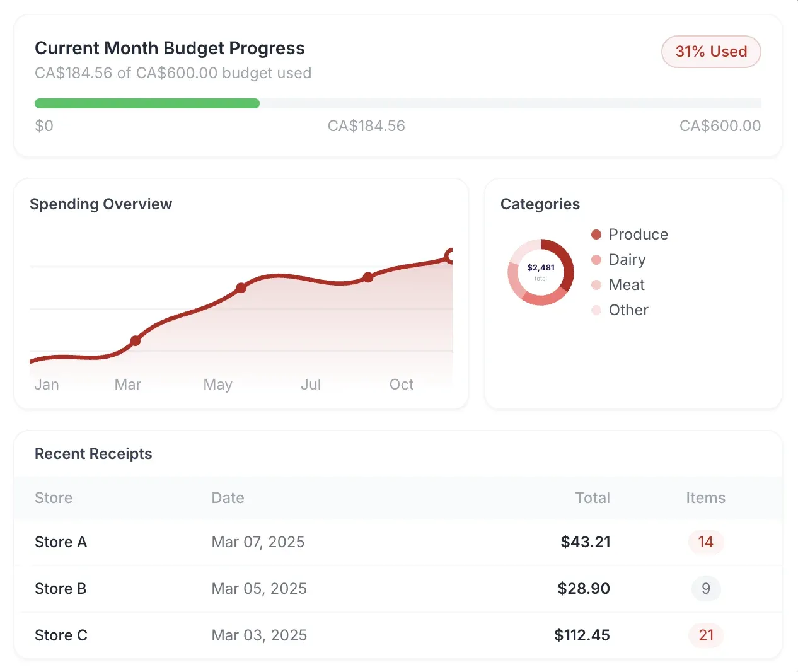Toggle the 31% Used badge

point(711,52)
